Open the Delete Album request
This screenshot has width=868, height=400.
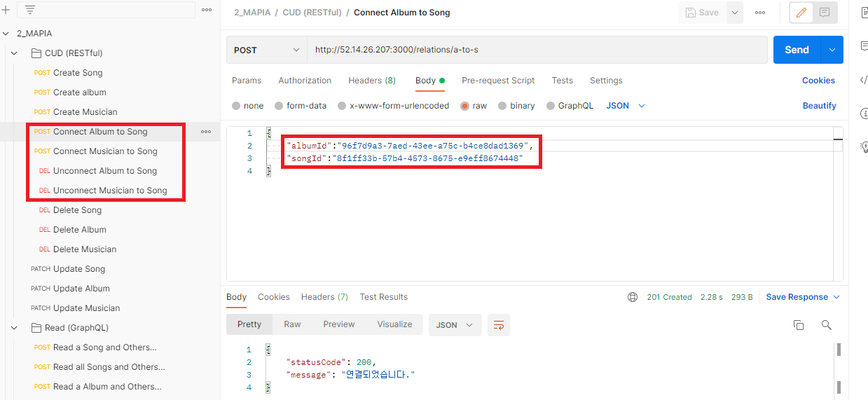coord(80,230)
